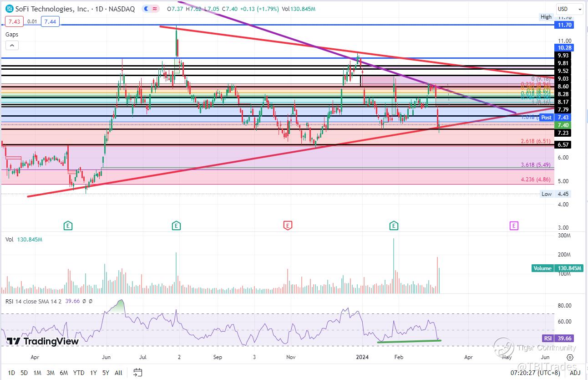Click the 300M volume scale label

564,236
